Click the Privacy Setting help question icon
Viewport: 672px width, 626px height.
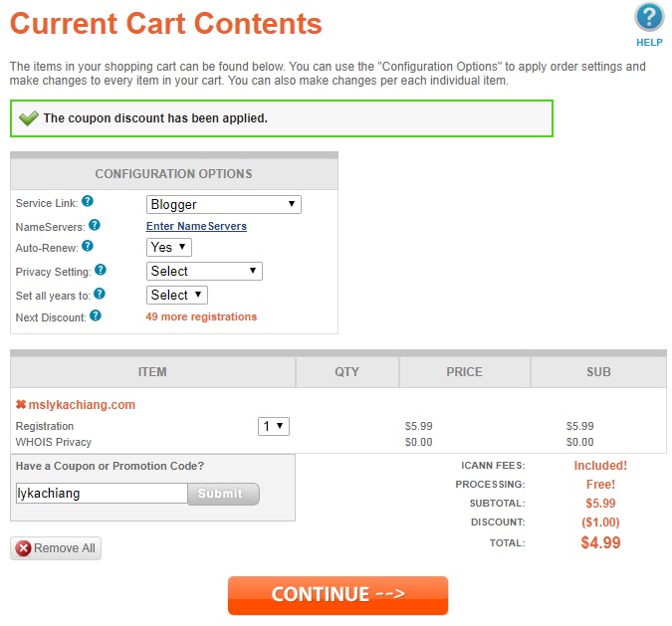[x=100, y=270]
